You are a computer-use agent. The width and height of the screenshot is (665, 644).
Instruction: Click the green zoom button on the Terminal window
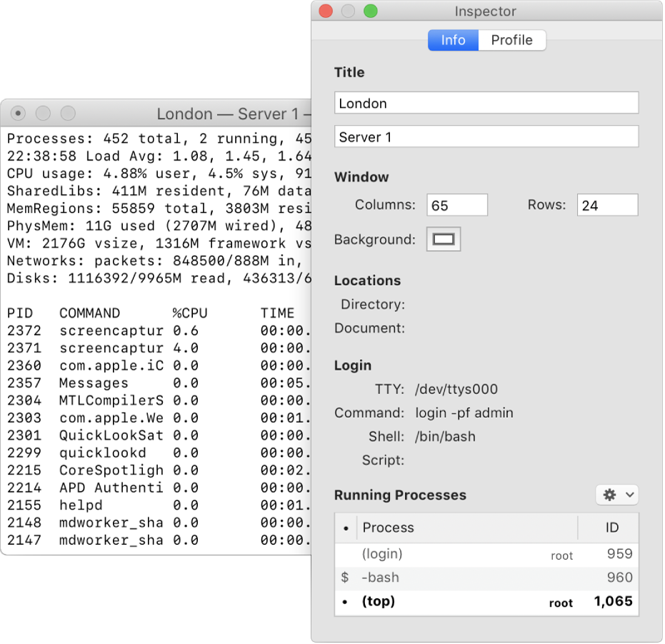click(68, 114)
